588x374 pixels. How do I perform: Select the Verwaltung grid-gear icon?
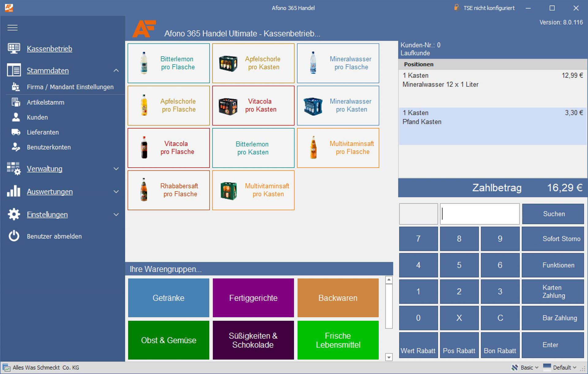(x=14, y=168)
